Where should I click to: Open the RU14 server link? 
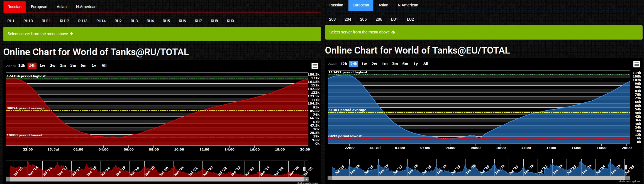(101, 21)
